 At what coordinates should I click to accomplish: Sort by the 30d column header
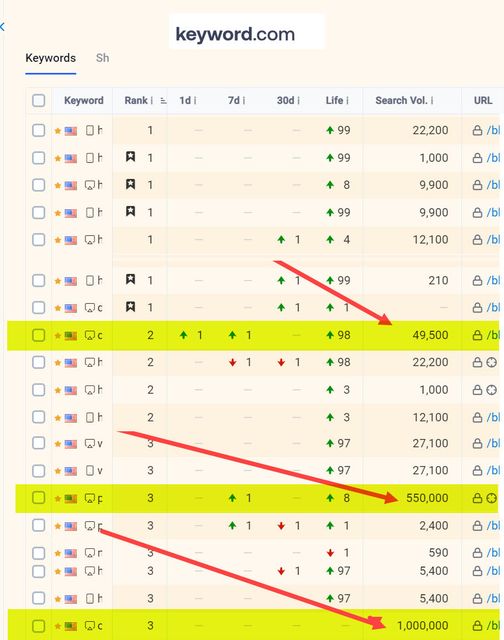[285, 100]
